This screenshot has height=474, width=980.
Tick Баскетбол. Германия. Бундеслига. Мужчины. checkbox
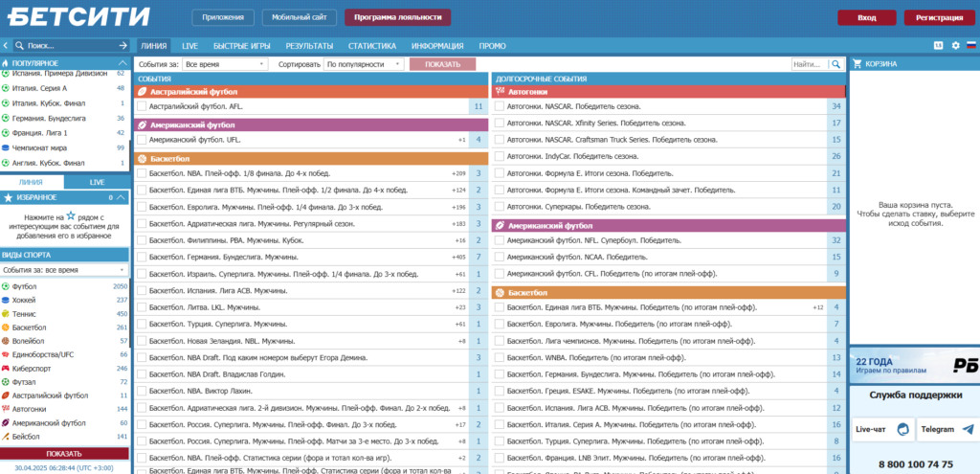(x=142, y=257)
